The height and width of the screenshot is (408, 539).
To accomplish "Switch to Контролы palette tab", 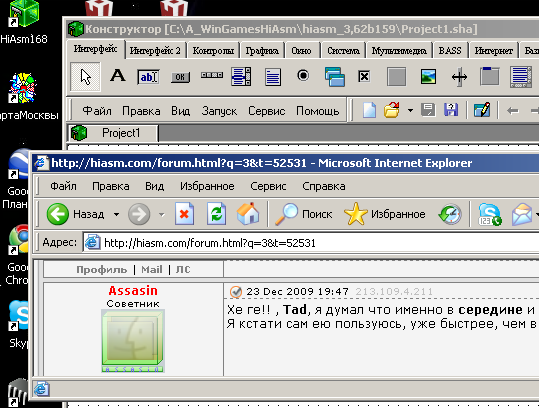I will (x=213, y=51).
